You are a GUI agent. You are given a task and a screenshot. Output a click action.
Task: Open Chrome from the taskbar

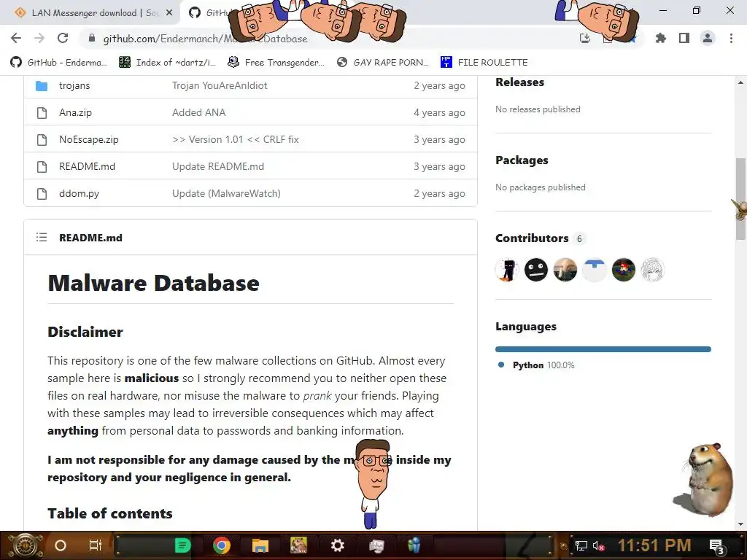click(222, 545)
